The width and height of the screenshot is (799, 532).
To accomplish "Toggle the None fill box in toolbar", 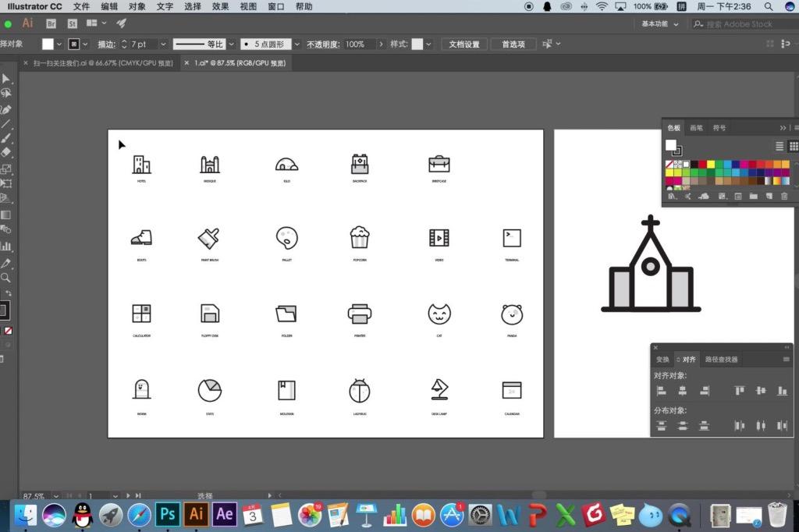I will pos(8,331).
